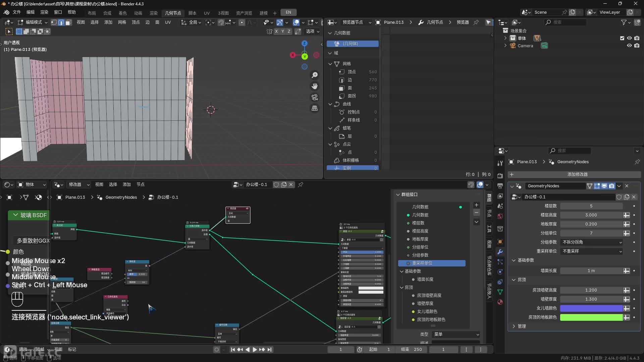Viewport: 644px width, 362px height.
Task: Open the Render properties tab
Action: pos(500,176)
